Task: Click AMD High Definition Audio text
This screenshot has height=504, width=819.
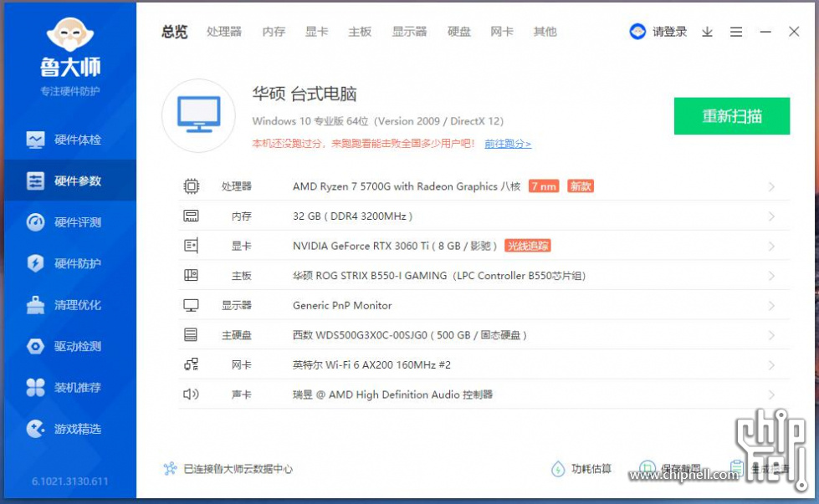Action: coord(392,395)
